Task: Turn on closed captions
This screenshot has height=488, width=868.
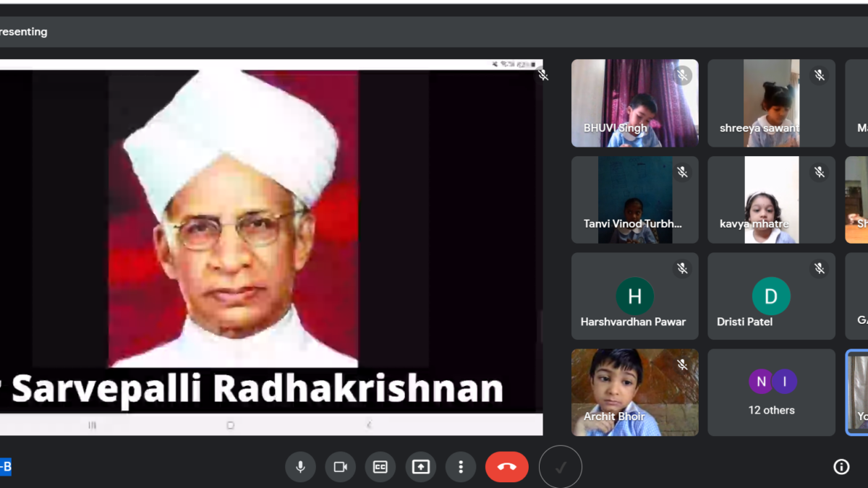Action: [380, 467]
